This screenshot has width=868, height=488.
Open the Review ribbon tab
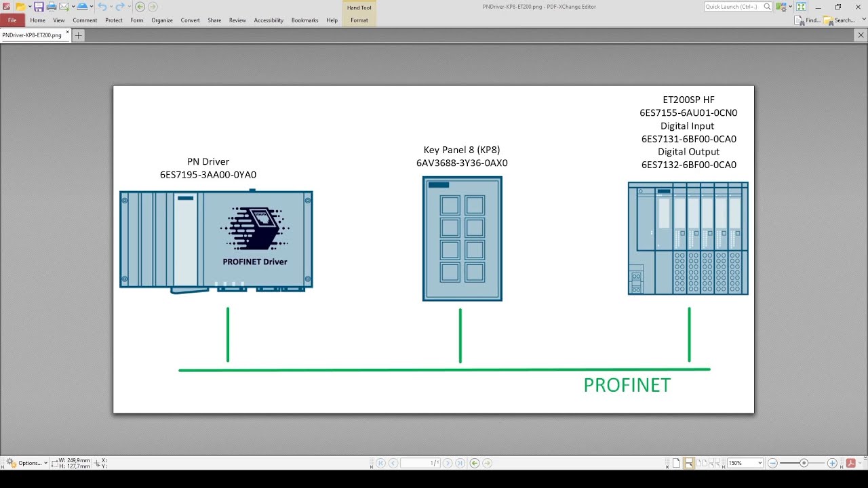tap(237, 20)
